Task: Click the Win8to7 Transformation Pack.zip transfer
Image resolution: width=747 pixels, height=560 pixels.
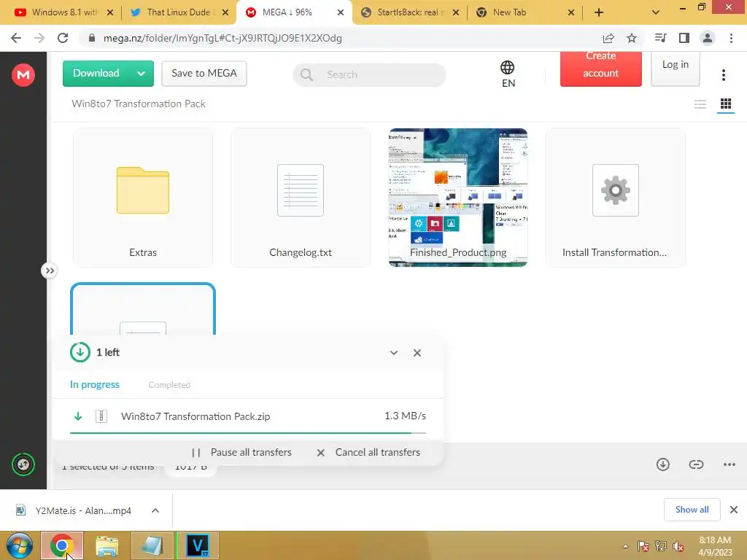Action: point(248,416)
